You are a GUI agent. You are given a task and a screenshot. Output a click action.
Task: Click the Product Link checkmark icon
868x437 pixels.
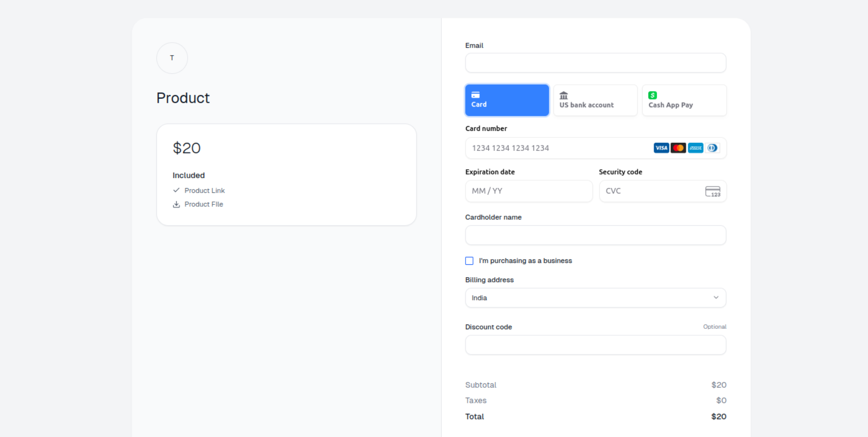(x=176, y=190)
